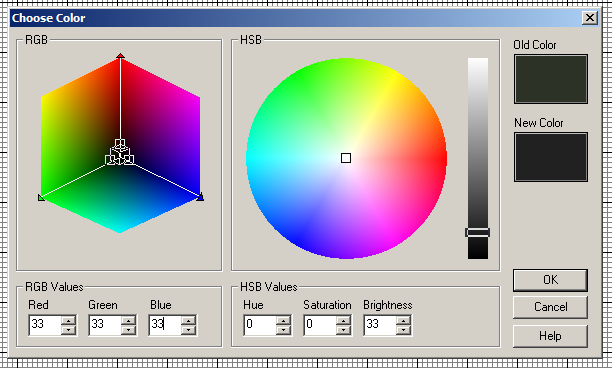This screenshot has width=612, height=368.
Task: Decrease the Saturation value with down arrow
Action: (343, 330)
